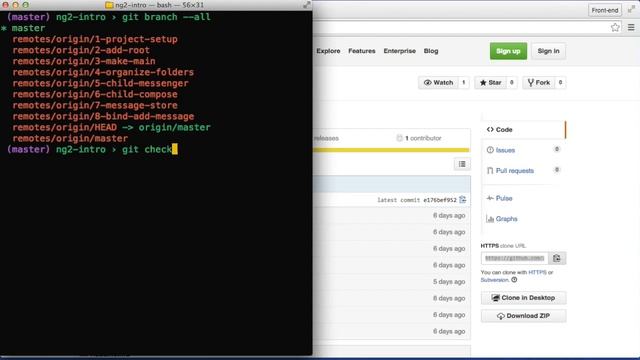Click the '* master' branch line
Viewport: 640px width, 360px height.
[23, 28]
